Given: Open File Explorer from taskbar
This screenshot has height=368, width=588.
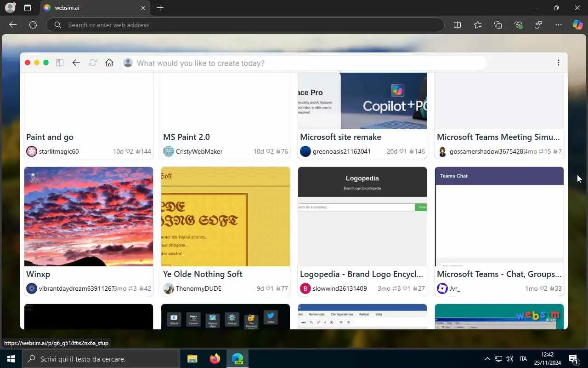Looking at the screenshot, I should pyautogui.click(x=192, y=359).
